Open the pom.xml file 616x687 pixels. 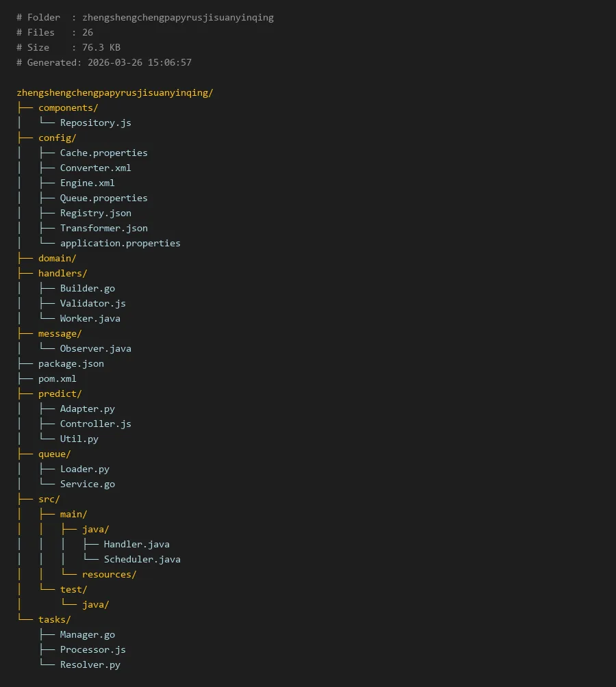(57, 378)
